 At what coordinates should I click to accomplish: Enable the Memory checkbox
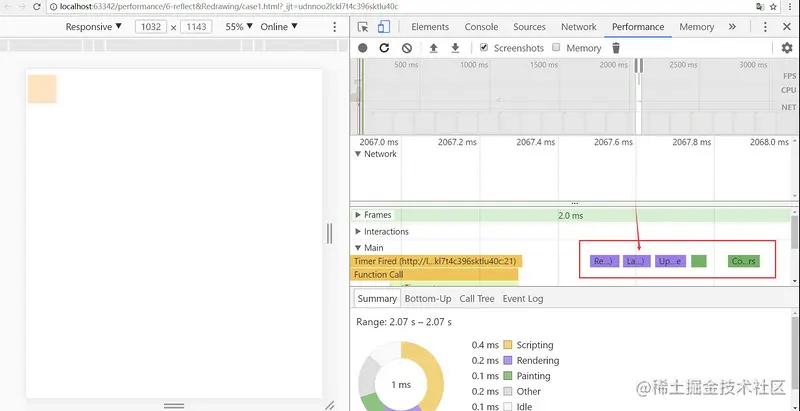557,47
